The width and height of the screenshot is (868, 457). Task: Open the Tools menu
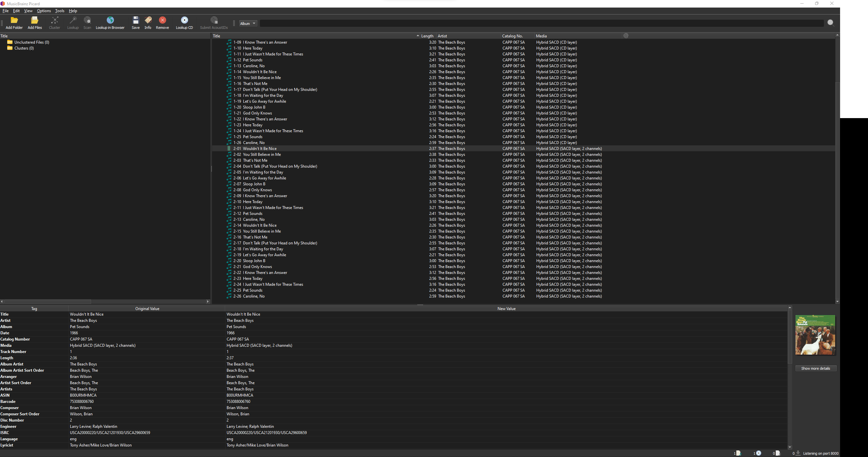point(60,11)
